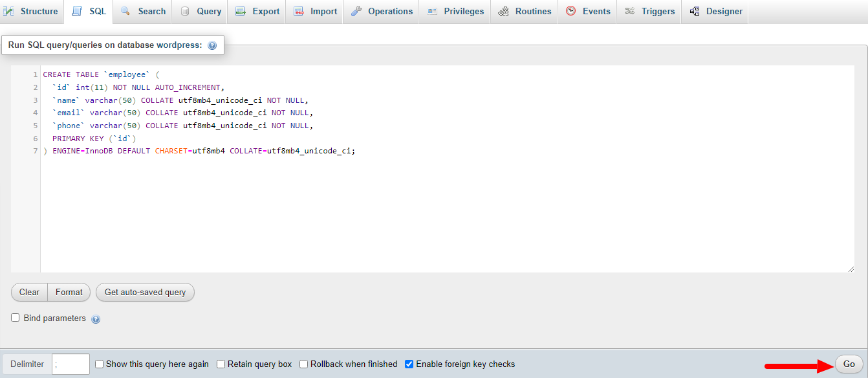Disable Enable foreign key checks

(x=409, y=364)
